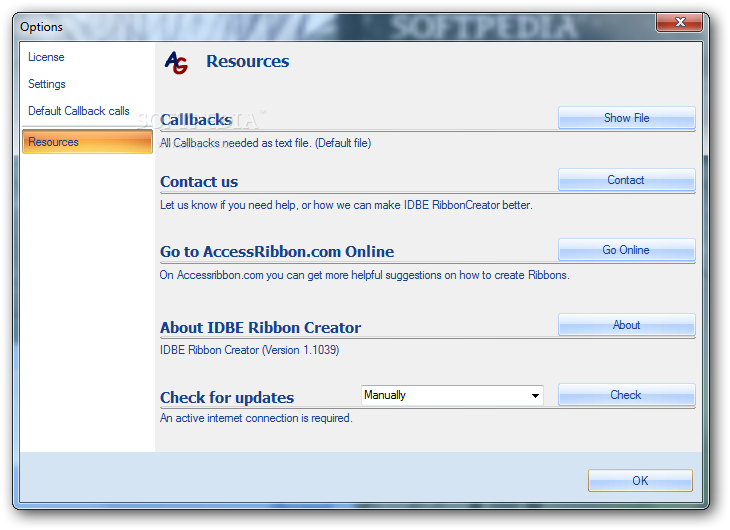Click text 'All Callbacks needed as text file'
The height and width of the screenshot is (530, 730).
coord(265,143)
